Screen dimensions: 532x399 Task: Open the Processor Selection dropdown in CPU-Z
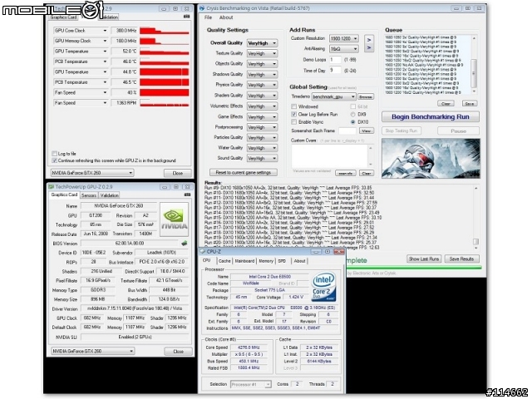click(251, 384)
